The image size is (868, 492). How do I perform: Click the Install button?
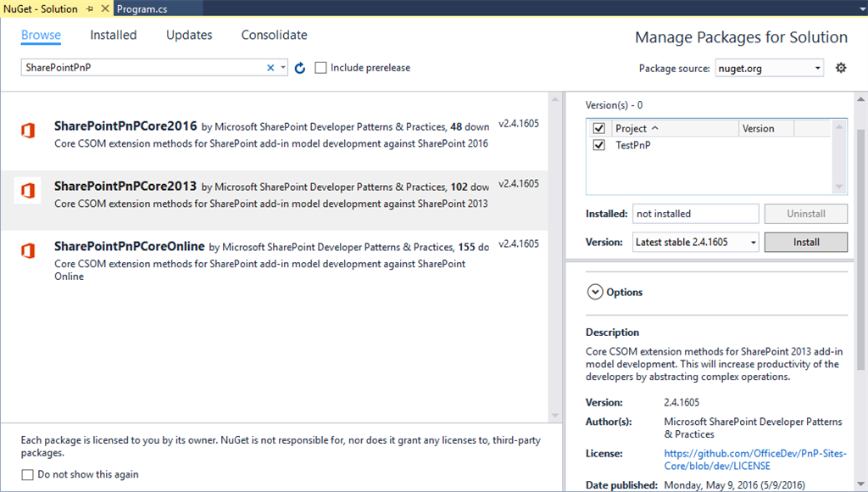[804, 242]
